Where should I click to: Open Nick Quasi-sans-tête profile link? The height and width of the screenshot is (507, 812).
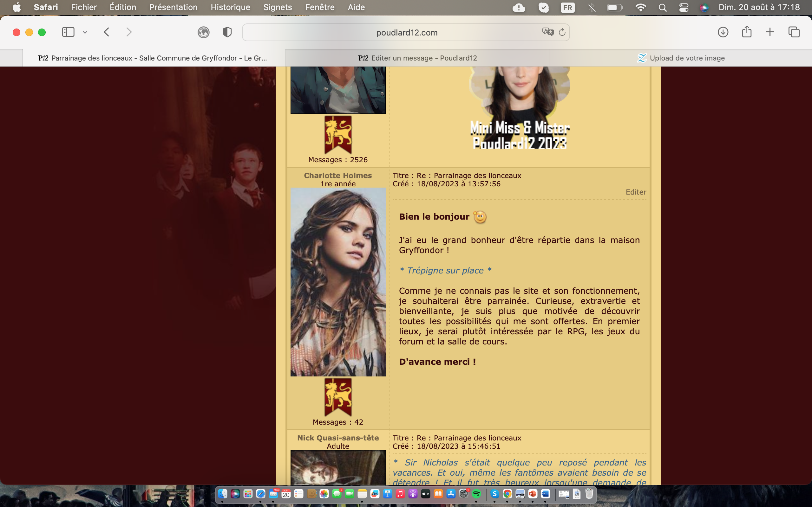(337, 438)
